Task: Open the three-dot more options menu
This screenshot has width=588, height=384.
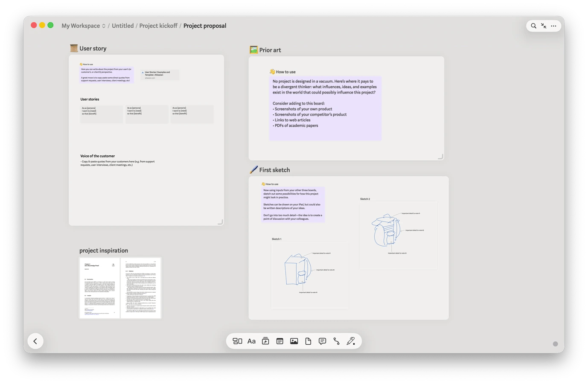Action: (553, 26)
